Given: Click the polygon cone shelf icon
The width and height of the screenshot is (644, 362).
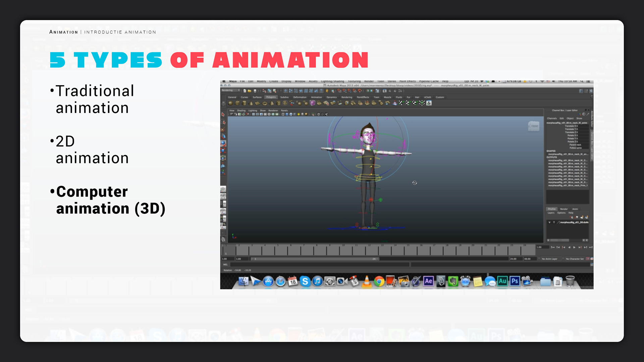Looking at the screenshot, I should point(251,103).
